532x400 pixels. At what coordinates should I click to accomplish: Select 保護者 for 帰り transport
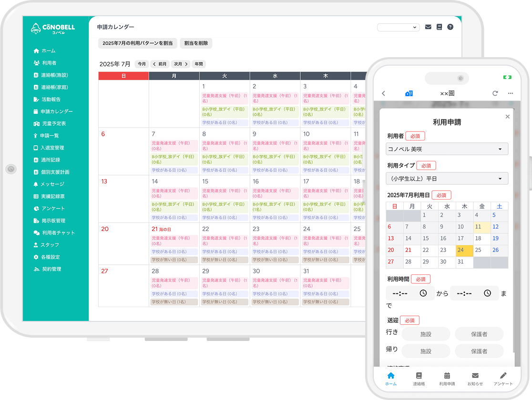pyautogui.click(x=479, y=351)
